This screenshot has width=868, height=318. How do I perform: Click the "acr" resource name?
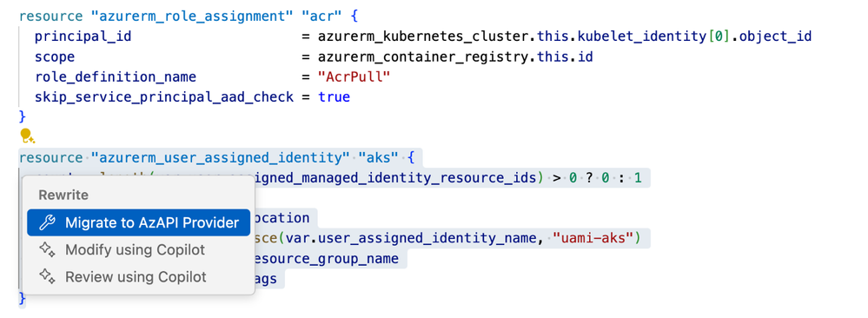click(x=321, y=16)
